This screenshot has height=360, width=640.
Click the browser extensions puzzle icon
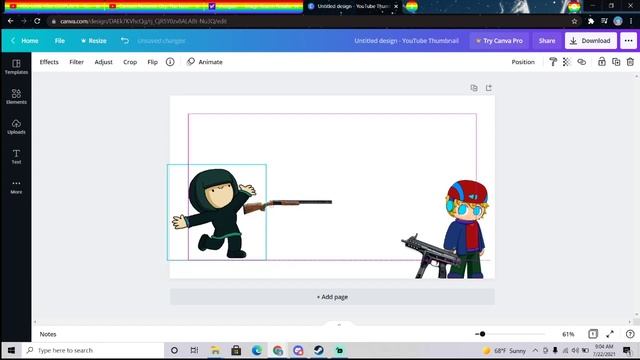click(591, 21)
